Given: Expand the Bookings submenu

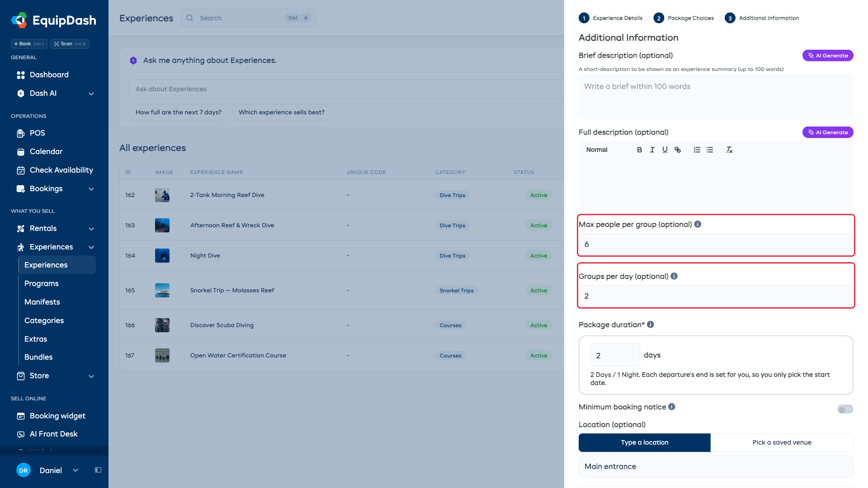Looking at the screenshot, I should pyautogui.click(x=91, y=189).
